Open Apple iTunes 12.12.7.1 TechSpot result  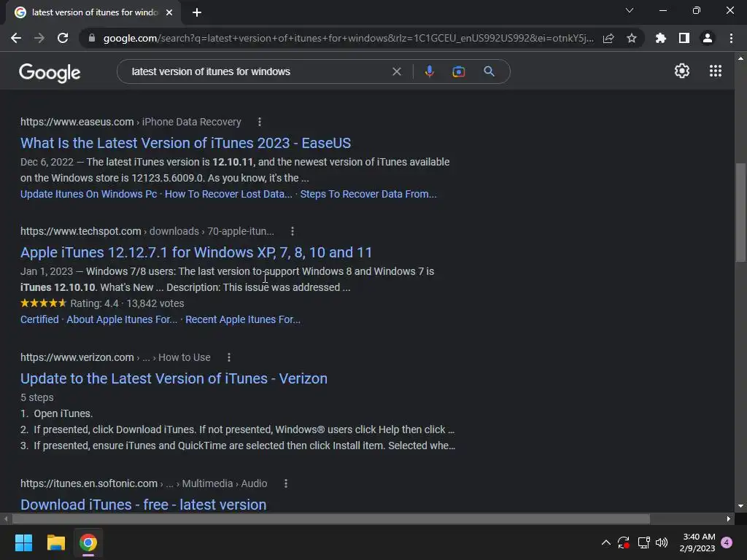click(196, 252)
